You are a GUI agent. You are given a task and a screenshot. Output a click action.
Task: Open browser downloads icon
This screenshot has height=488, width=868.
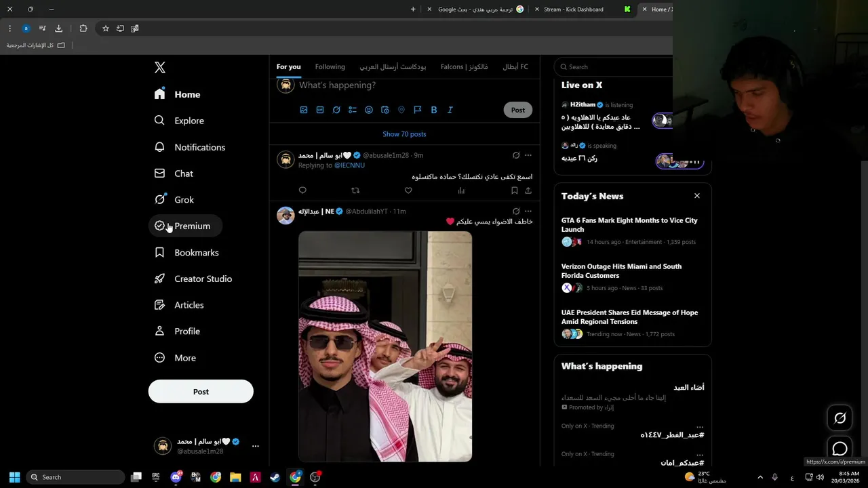[58, 28]
